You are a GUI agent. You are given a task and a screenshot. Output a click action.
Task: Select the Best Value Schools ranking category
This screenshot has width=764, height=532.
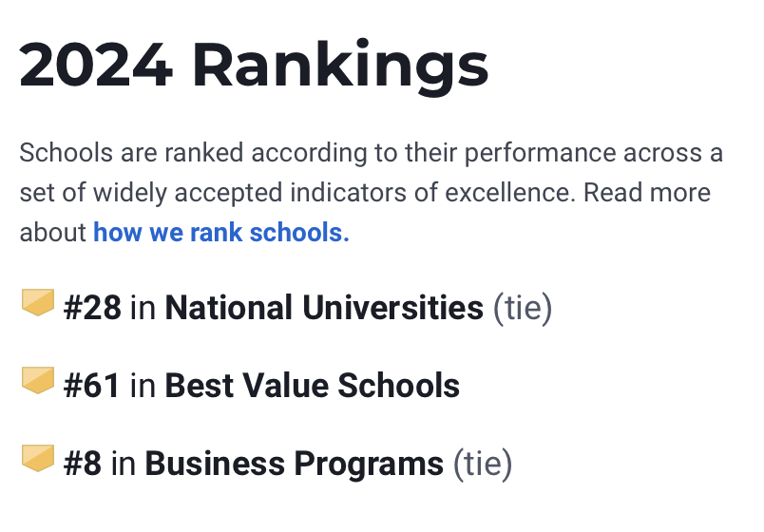(x=313, y=386)
